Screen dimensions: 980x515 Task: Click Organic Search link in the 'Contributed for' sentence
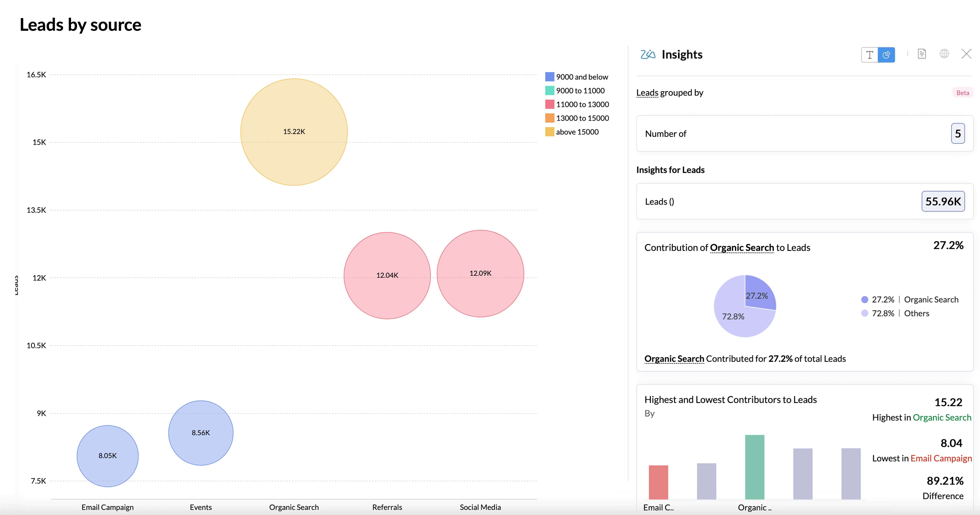pyautogui.click(x=674, y=359)
